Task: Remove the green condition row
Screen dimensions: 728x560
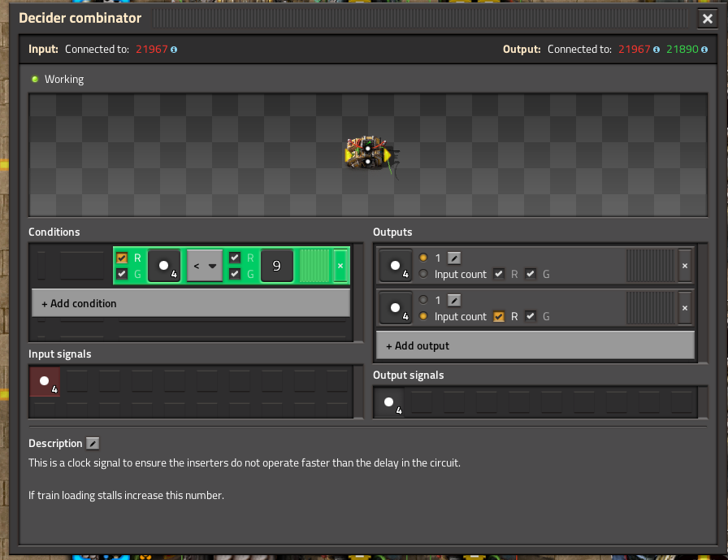Action: [340, 266]
